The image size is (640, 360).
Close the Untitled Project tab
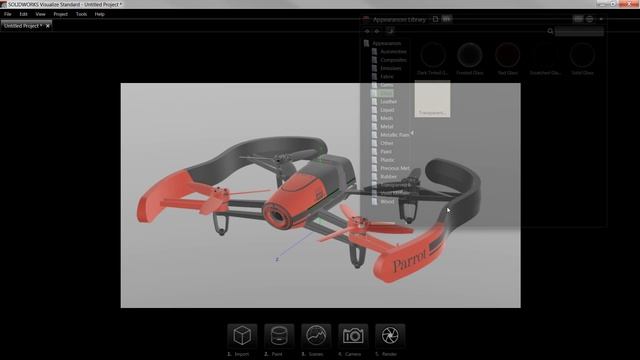(48, 26)
